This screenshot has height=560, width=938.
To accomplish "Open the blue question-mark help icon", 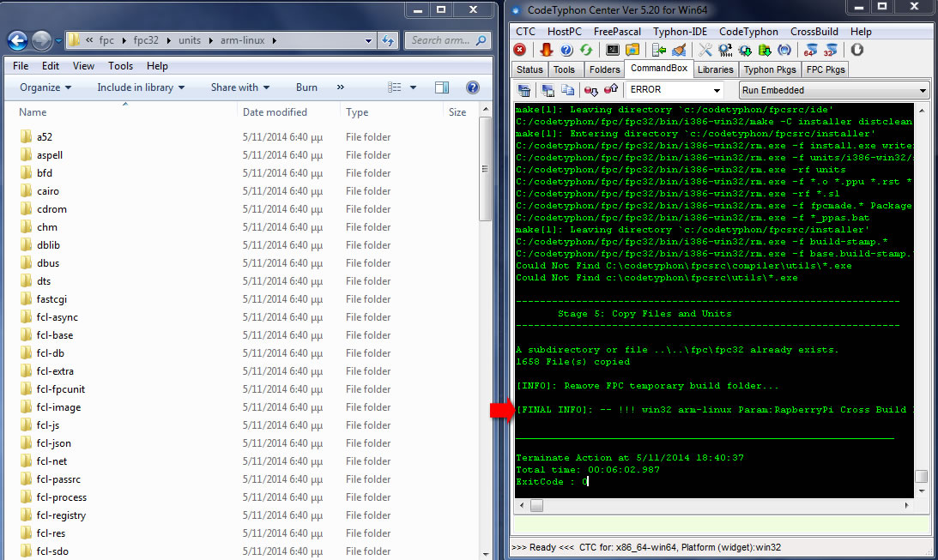I will [566, 51].
